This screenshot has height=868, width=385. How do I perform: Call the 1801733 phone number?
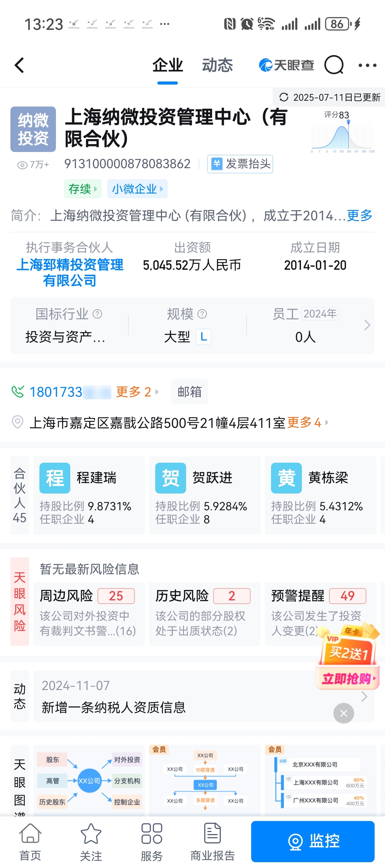[71, 392]
